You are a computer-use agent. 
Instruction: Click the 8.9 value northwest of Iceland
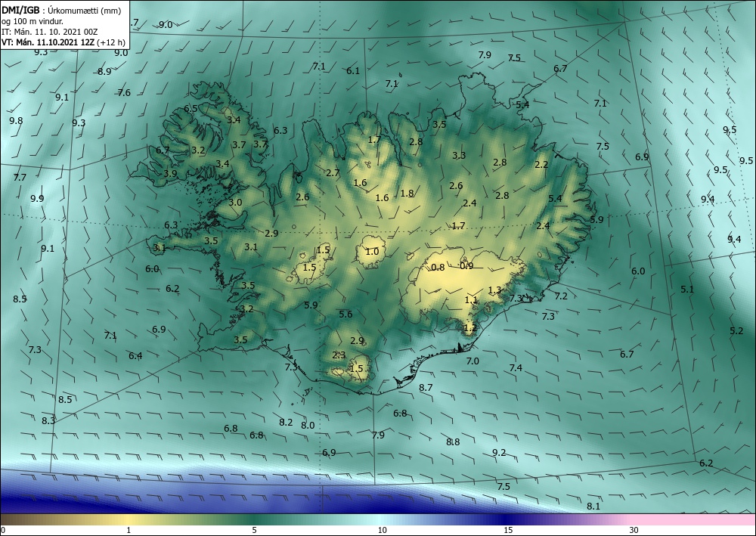coord(104,71)
